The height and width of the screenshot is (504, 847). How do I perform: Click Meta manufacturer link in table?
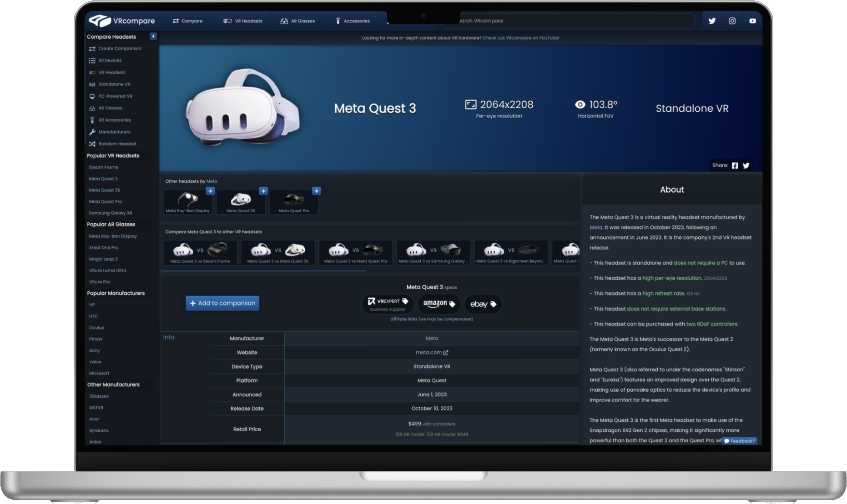click(432, 338)
